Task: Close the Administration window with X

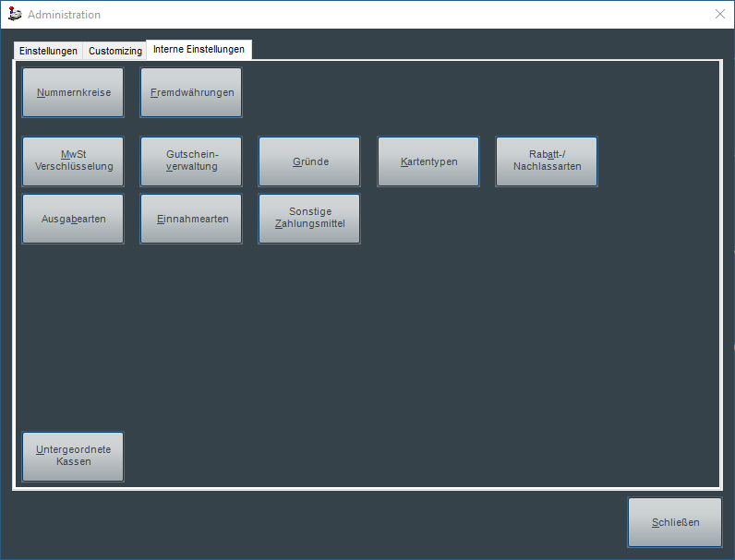Action: point(719,14)
